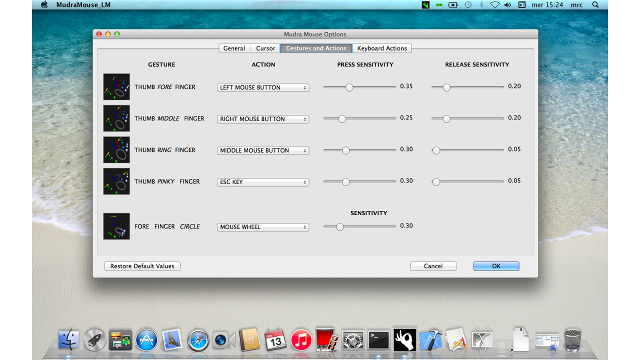Image resolution: width=640 pixels, height=360 pixels.
Task: Click the Bluetooth menu bar icon
Action: pos(481,5)
